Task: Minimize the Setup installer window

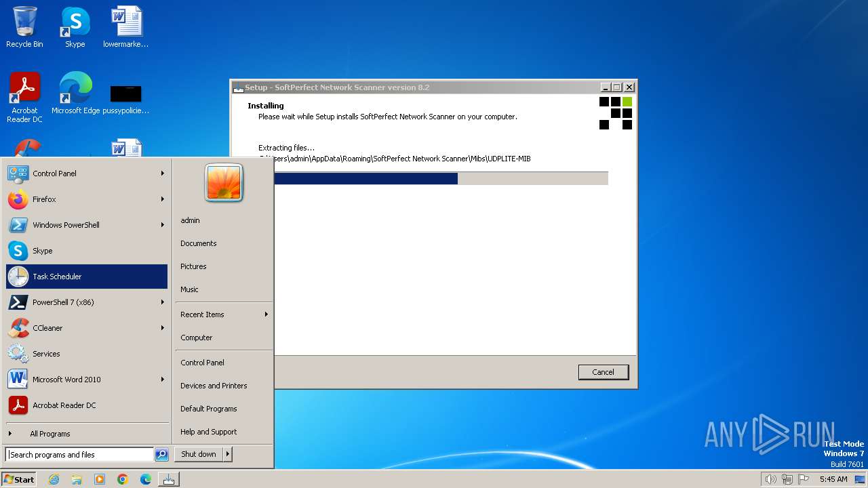Action: point(606,87)
